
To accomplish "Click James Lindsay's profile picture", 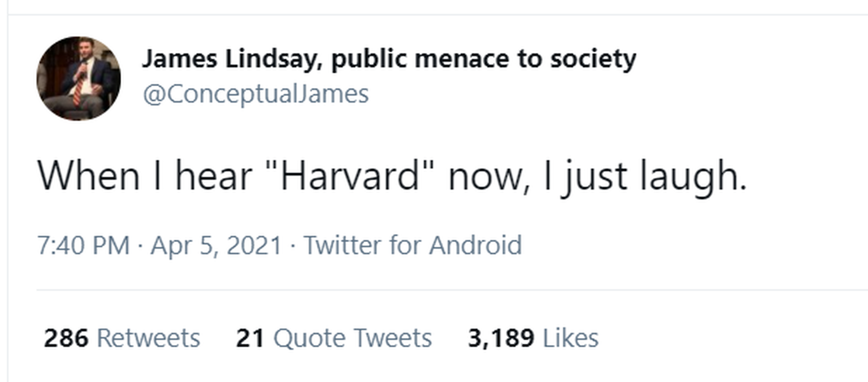I will click(x=79, y=79).
